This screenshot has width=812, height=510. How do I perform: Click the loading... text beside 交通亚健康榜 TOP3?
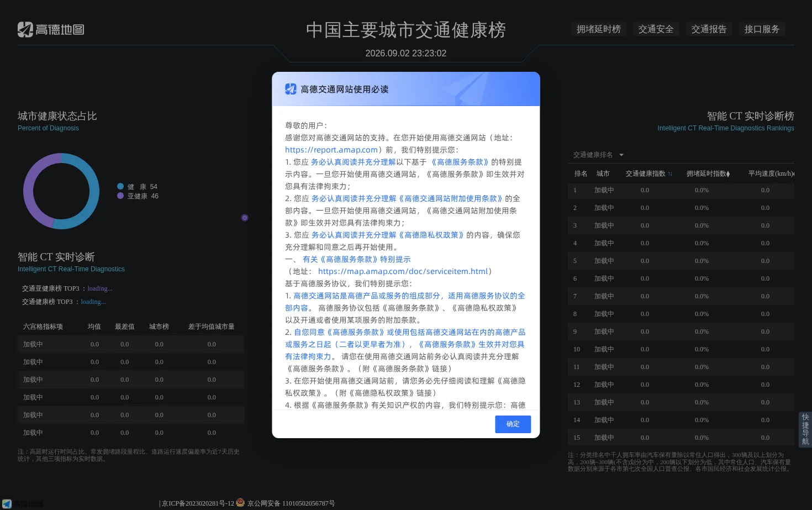[x=100, y=288]
